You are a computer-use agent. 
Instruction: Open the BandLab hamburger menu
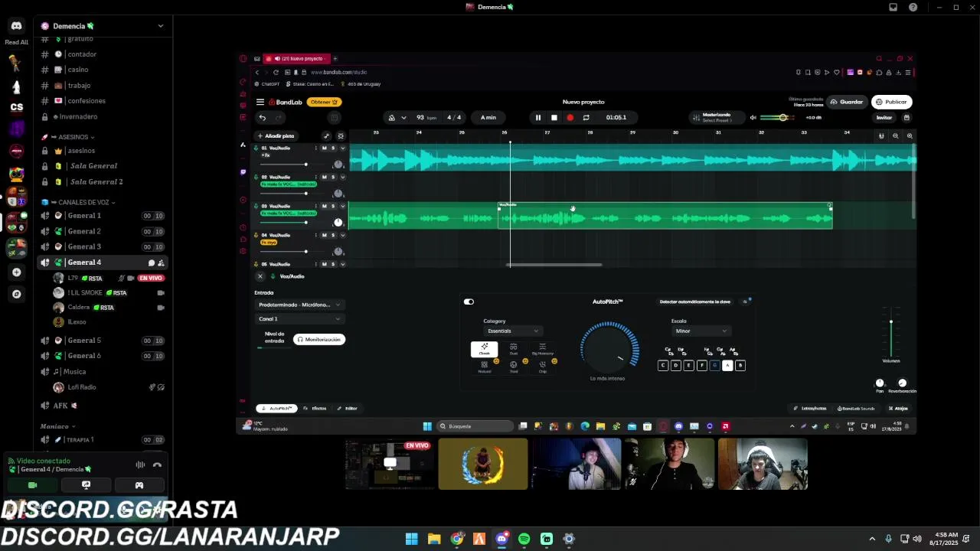pos(260,102)
